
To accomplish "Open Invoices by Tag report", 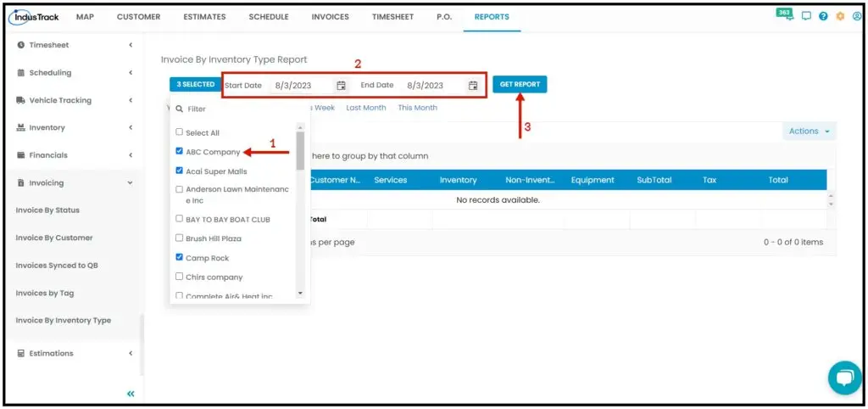I will coord(44,293).
